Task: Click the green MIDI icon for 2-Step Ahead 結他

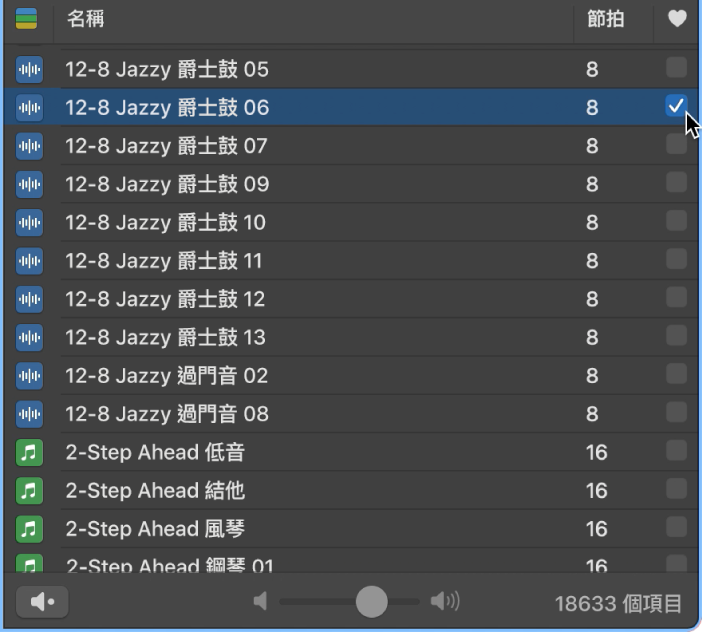Action: (x=30, y=490)
